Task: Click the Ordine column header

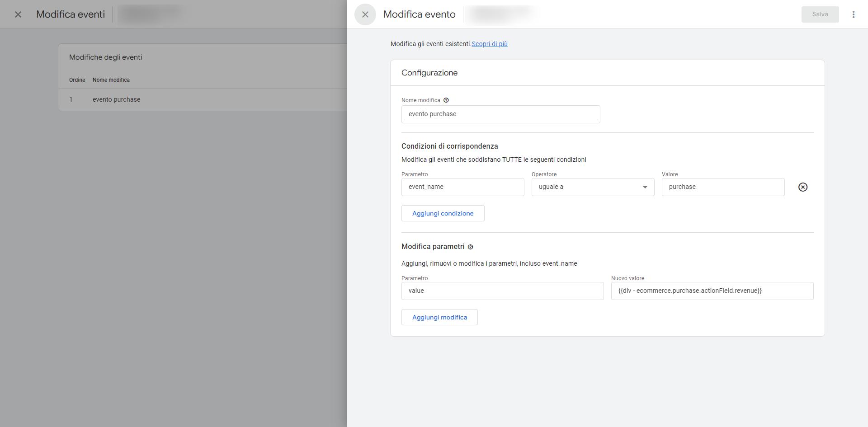Action: tap(77, 80)
